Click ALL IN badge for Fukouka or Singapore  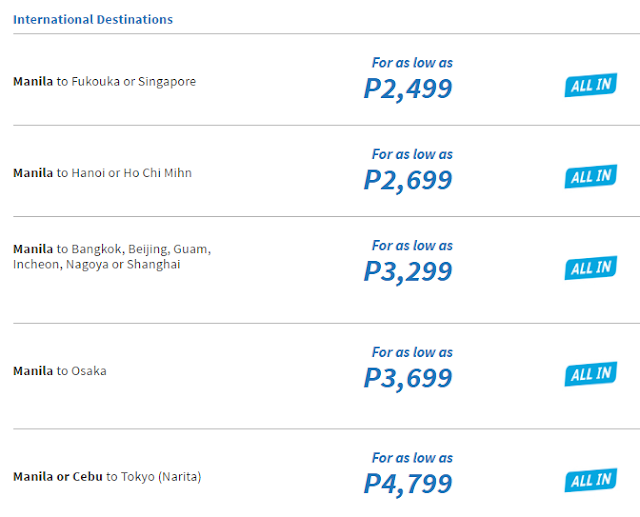click(590, 86)
